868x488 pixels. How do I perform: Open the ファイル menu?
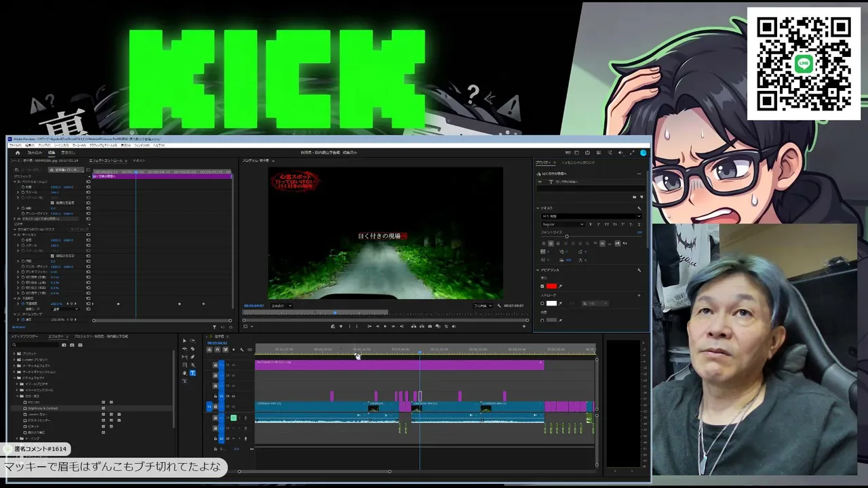pyautogui.click(x=14, y=145)
